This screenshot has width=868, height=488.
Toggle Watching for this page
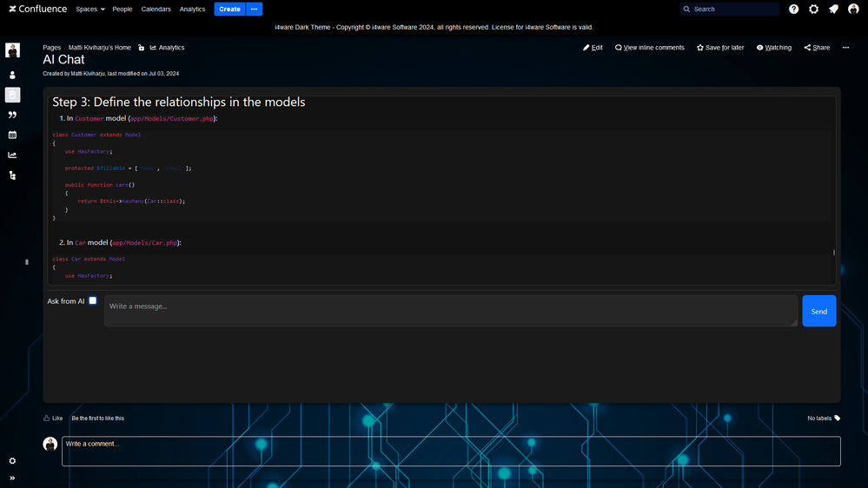coord(774,48)
